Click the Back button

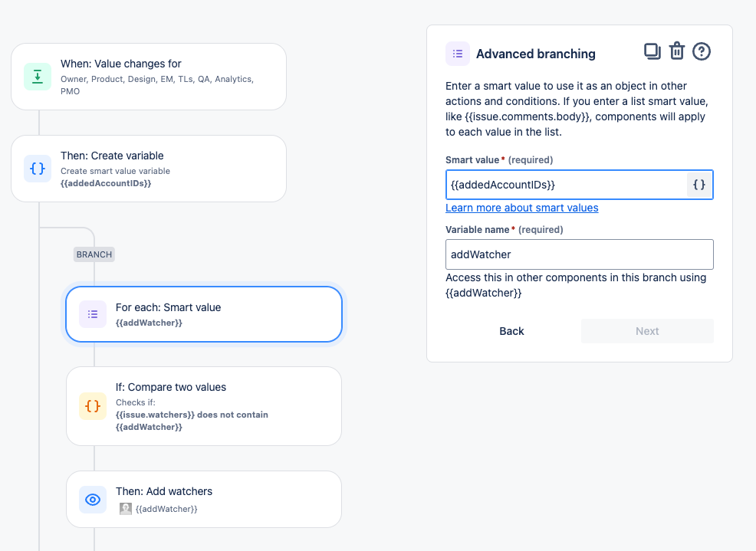(x=511, y=331)
